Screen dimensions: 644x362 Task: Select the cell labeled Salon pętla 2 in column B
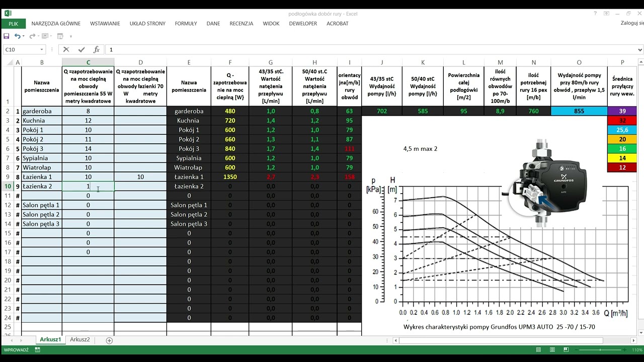coord(42,215)
